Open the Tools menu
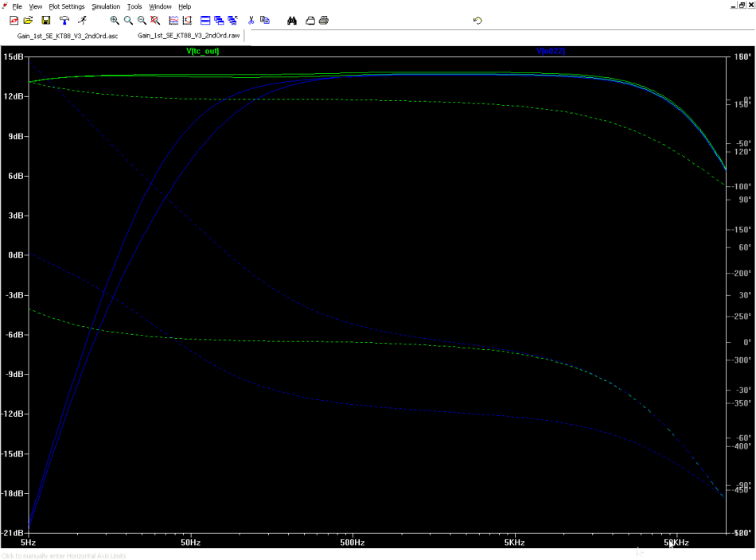This screenshot has height=560, width=756. pyautogui.click(x=134, y=6)
